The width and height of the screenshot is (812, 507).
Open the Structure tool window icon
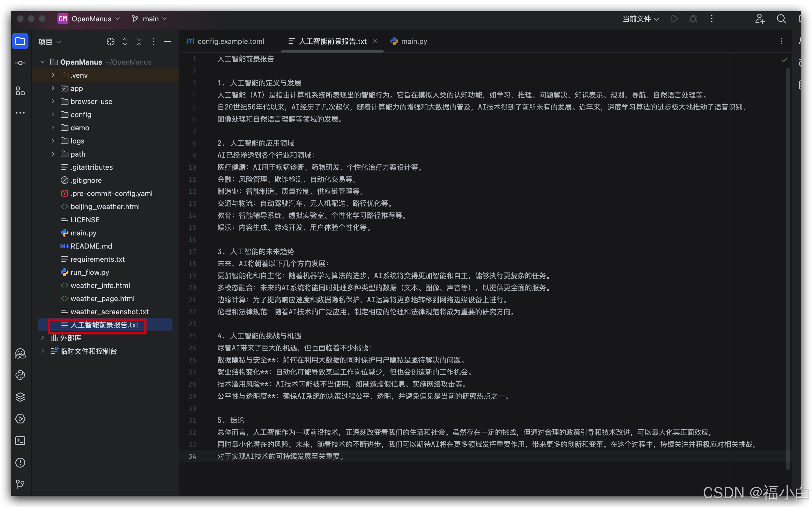coord(20,91)
